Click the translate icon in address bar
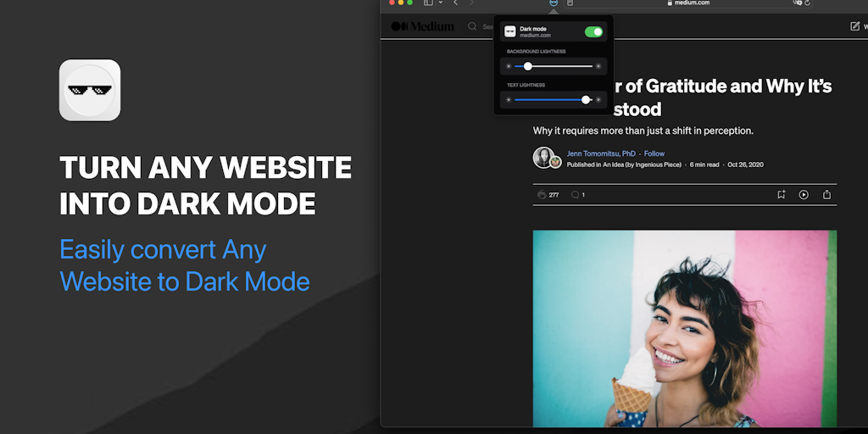Viewport: 868px width, 434px height. click(797, 3)
